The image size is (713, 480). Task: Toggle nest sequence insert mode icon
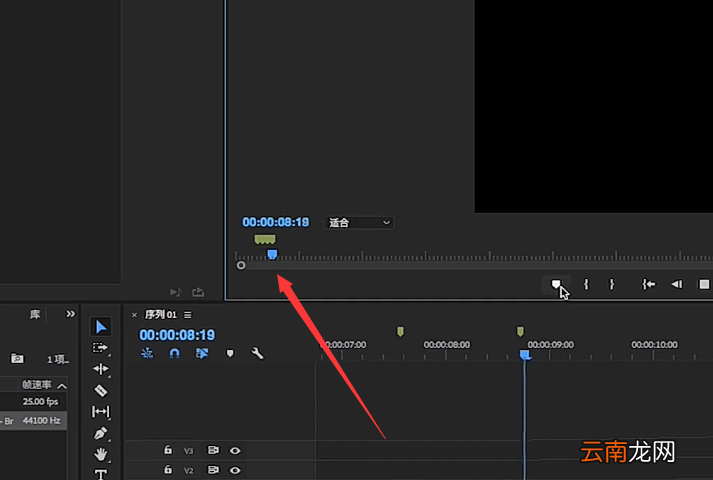(147, 353)
